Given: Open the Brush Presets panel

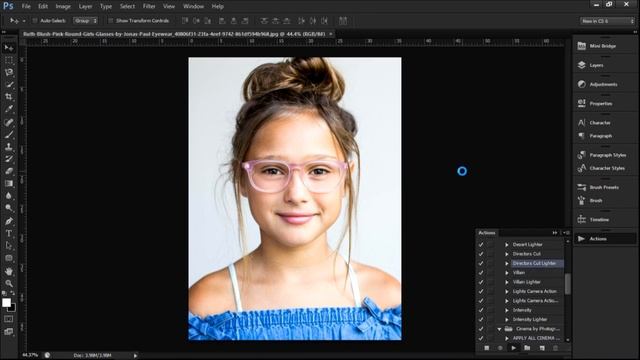Looking at the screenshot, I should (x=605, y=187).
